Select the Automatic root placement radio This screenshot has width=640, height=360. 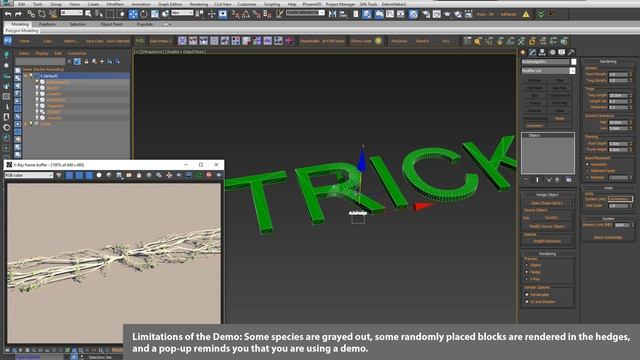coord(587,164)
